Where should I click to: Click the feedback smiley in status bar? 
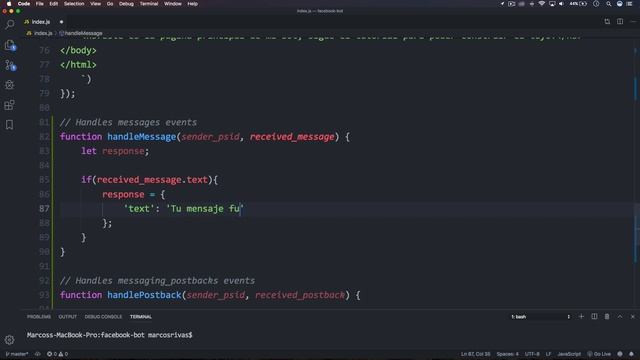point(620,354)
